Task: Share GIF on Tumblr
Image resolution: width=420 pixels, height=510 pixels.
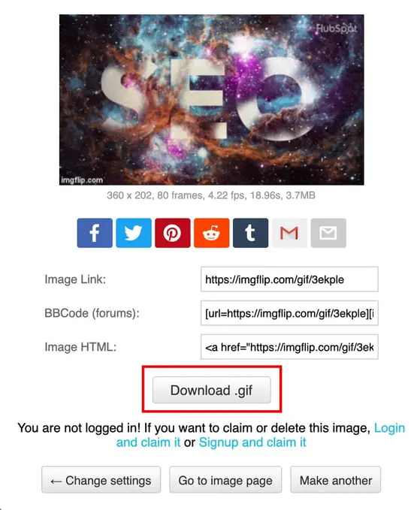Action: (250, 233)
